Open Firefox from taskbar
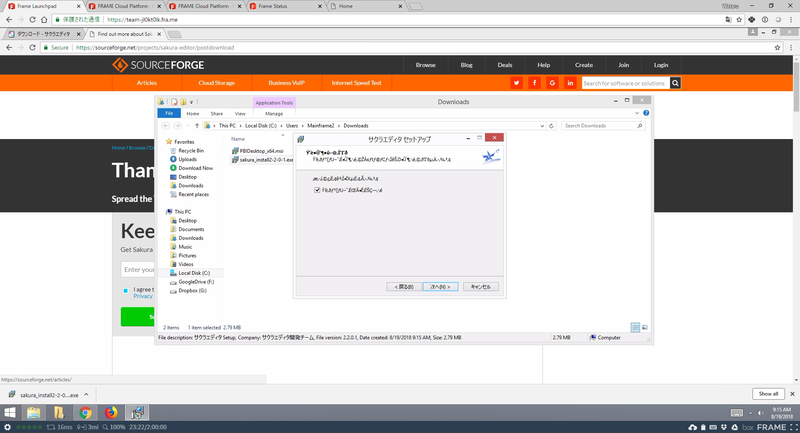The image size is (800, 433). (111, 413)
